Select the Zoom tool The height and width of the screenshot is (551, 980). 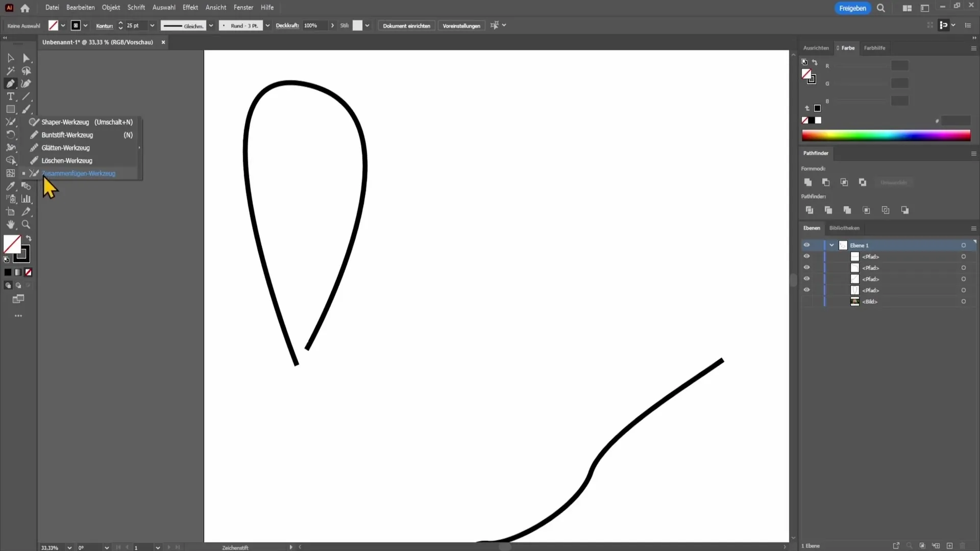(x=26, y=224)
